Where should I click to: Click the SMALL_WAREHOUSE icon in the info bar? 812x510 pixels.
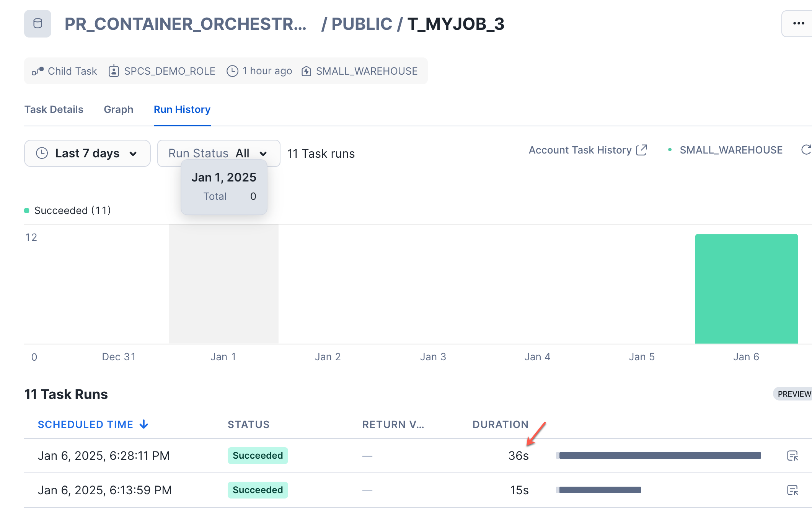[306, 71]
